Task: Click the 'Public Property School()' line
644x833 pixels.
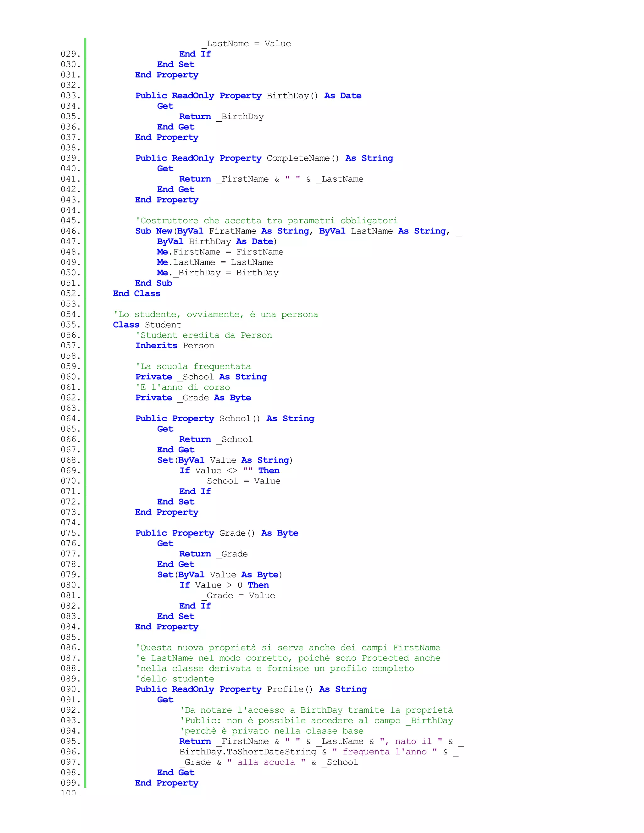Action: tap(224, 419)
